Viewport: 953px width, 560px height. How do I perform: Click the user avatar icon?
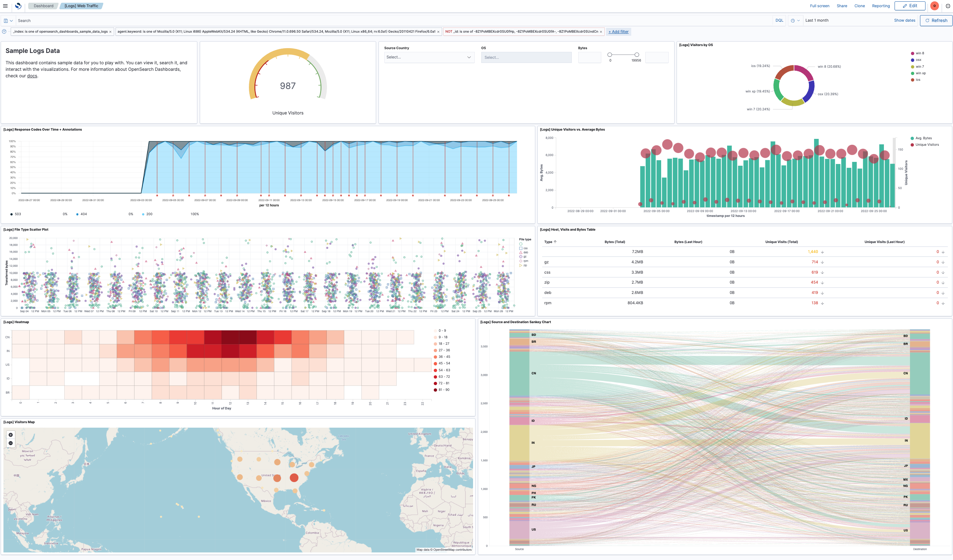pyautogui.click(x=934, y=6)
